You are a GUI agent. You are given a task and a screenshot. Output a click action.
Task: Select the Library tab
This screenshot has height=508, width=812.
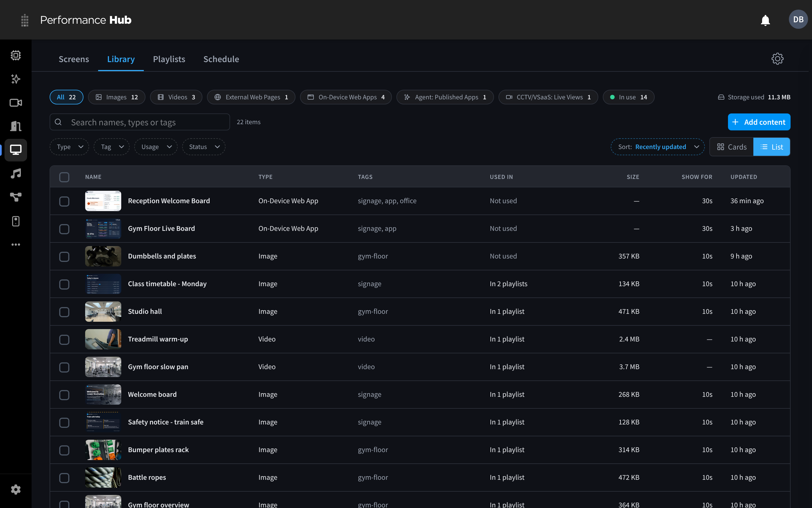coord(121,59)
